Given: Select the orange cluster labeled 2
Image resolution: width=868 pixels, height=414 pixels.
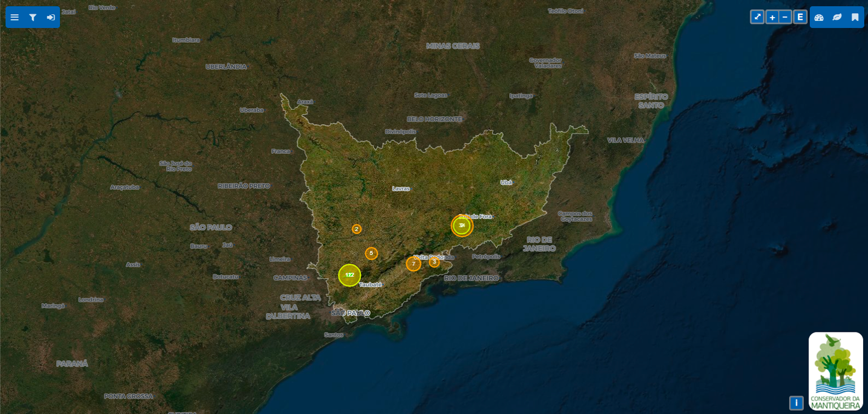Looking at the screenshot, I should [x=357, y=229].
